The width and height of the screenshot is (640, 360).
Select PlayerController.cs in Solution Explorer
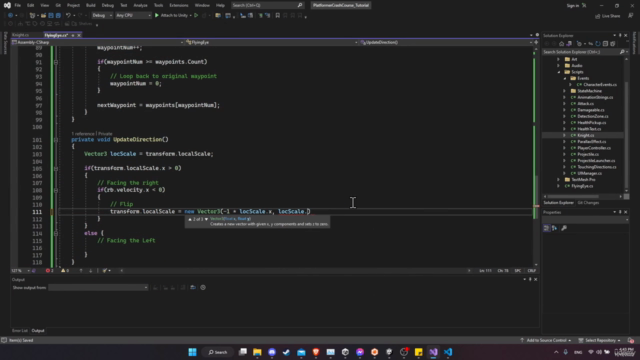pyautogui.click(x=594, y=148)
